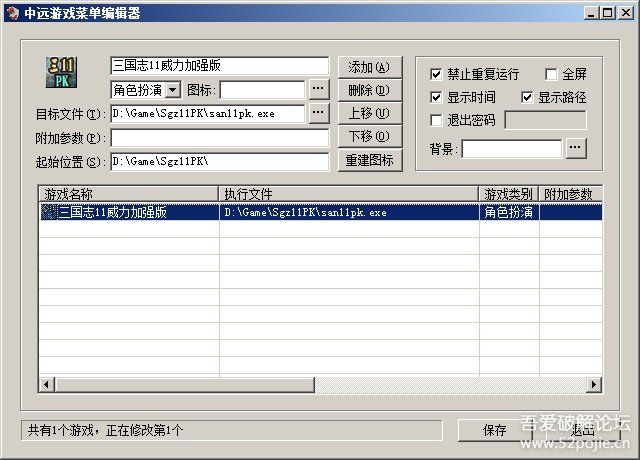Click browse button next to 图标 field
640x460 pixels.
(318, 90)
